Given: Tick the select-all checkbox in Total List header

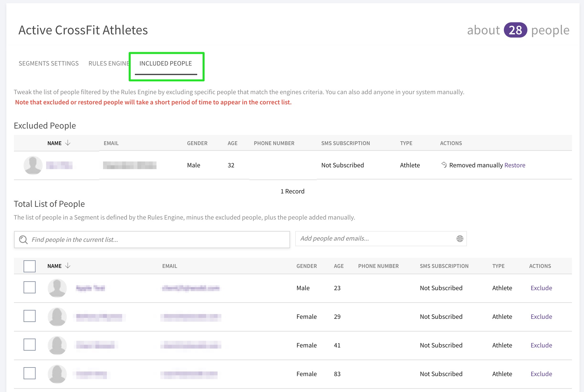Looking at the screenshot, I should [x=30, y=266].
